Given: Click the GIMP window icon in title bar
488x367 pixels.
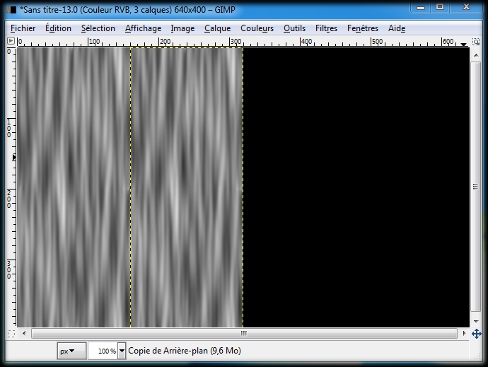Looking at the screenshot, I should click(11, 10).
